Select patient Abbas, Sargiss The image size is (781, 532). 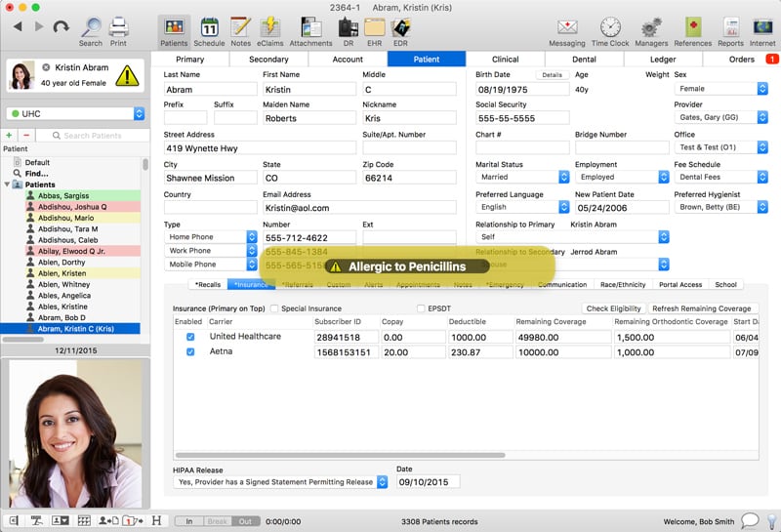63,196
